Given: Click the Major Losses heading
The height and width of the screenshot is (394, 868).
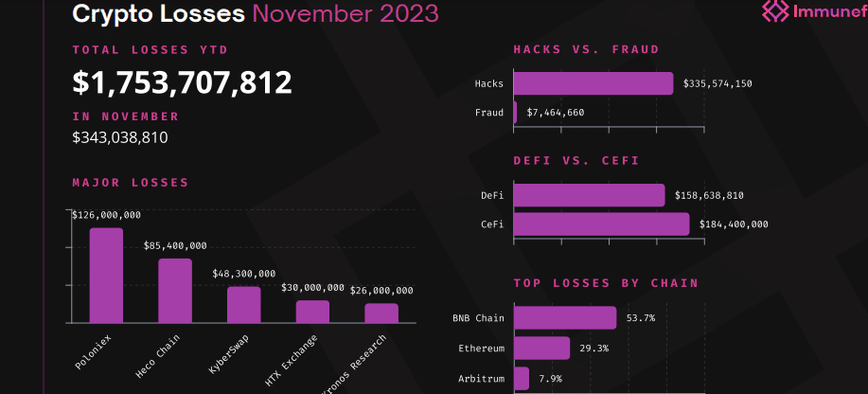Looking at the screenshot, I should [131, 182].
